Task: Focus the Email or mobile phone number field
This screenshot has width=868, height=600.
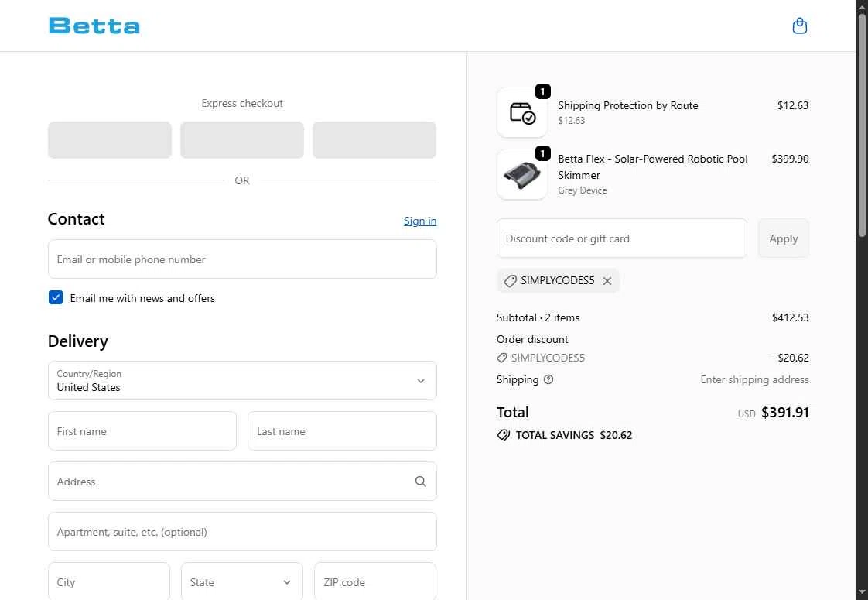Action: (242, 259)
